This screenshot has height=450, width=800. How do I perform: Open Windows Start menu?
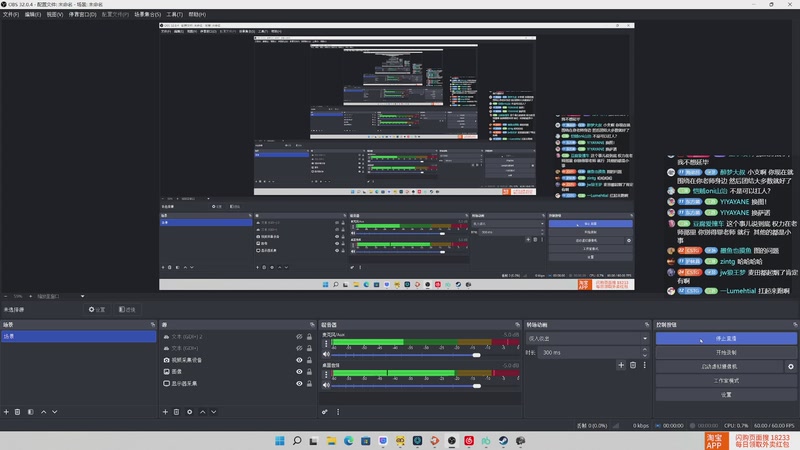click(280, 440)
